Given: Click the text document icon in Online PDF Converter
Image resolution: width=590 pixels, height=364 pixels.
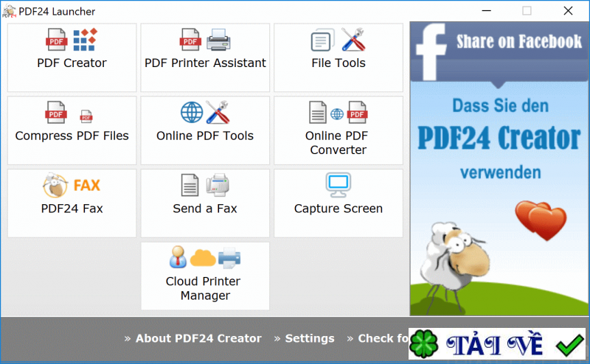Looking at the screenshot, I should (x=318, y=112).
